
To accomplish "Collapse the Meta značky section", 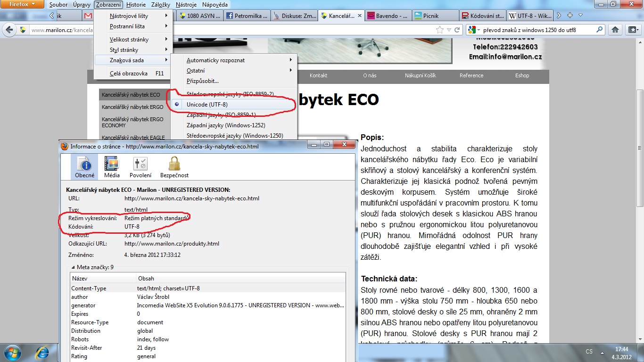I will [x=73, y=267].
